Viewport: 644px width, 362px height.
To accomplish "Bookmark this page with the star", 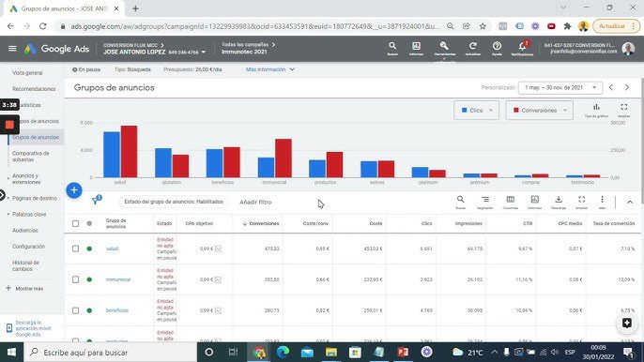I will click(x=483, y=26).
